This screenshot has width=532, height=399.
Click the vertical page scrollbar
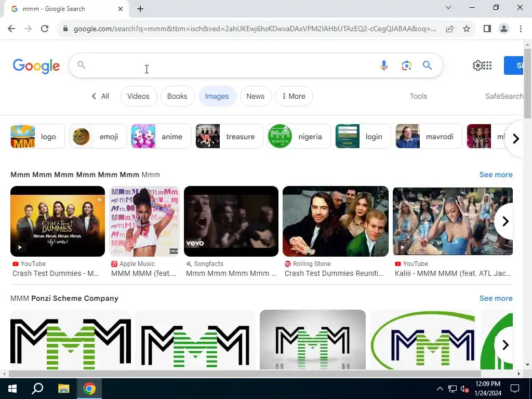click(527, 83)
